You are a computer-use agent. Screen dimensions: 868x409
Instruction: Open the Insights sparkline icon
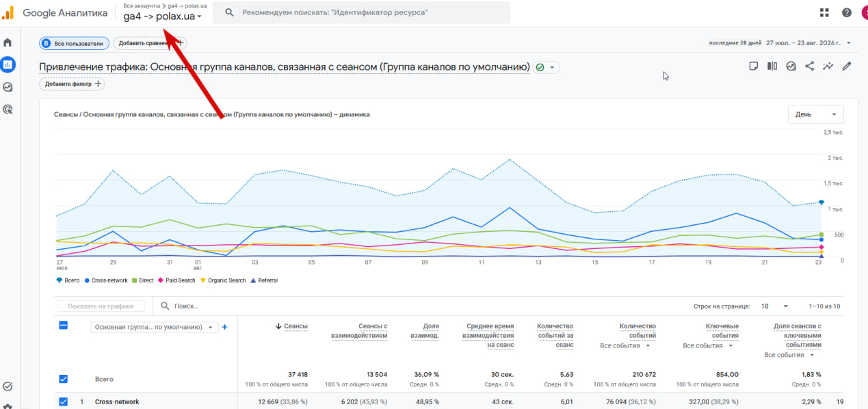click(828, 66)
